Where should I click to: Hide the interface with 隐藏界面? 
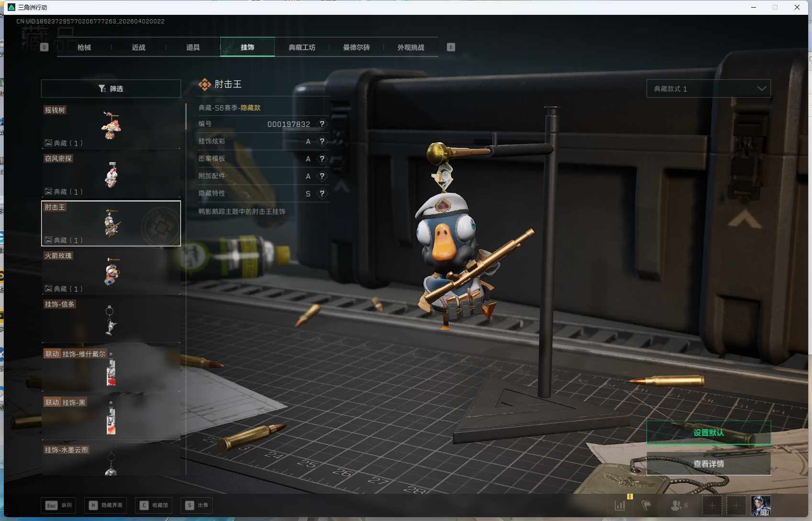(x=106, y=505)
